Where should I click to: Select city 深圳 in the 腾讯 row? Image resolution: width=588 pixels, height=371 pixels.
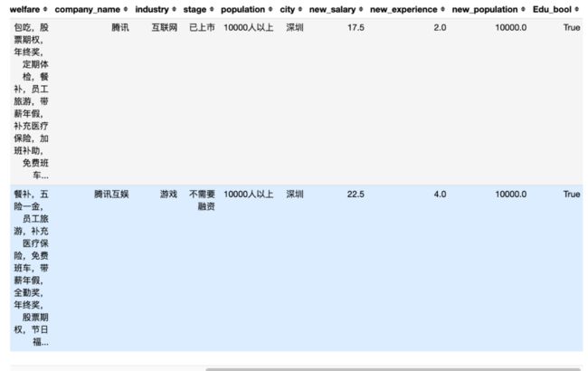point(295,27)
